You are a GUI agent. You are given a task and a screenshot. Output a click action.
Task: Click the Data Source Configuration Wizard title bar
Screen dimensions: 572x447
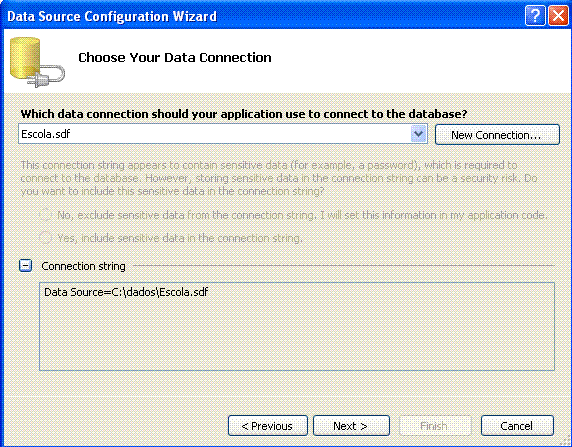(263, 16)
